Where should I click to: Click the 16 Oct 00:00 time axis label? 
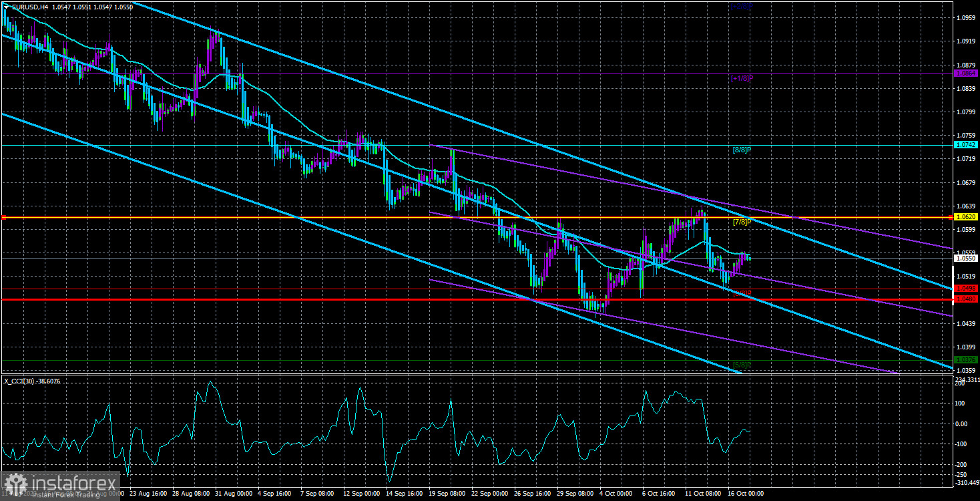pos(746,494)
